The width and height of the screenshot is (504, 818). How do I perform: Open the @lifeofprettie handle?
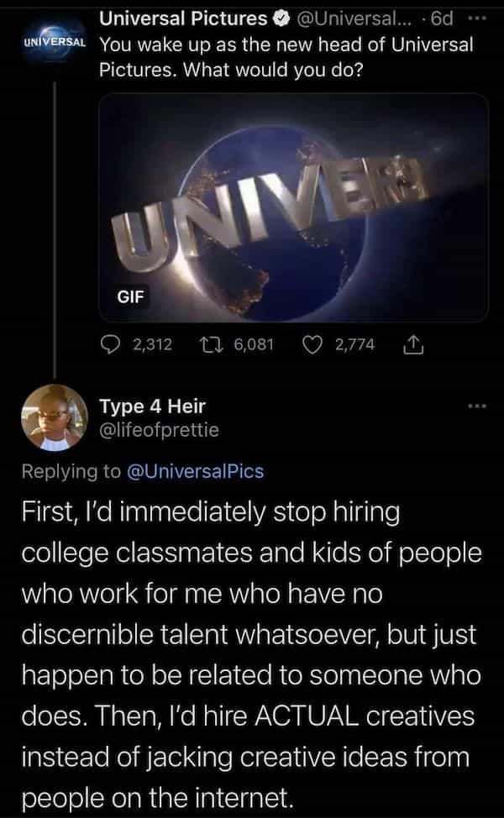[x=160, y=431]
